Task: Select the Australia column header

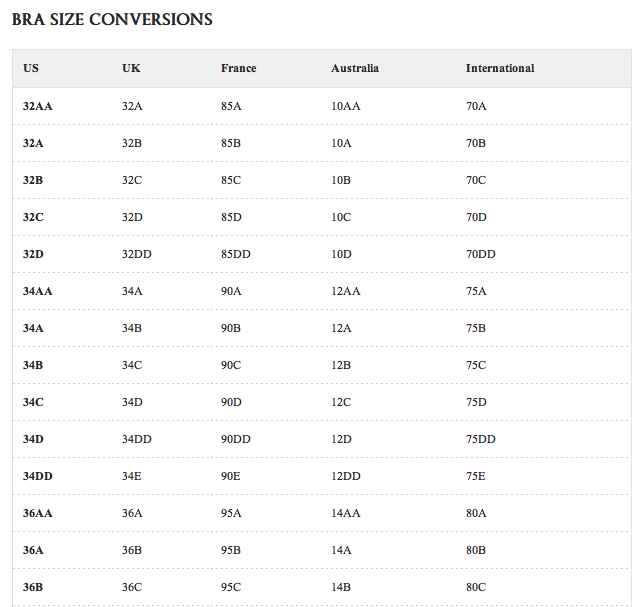Action: pyautogui.click(x=355, y=68)
